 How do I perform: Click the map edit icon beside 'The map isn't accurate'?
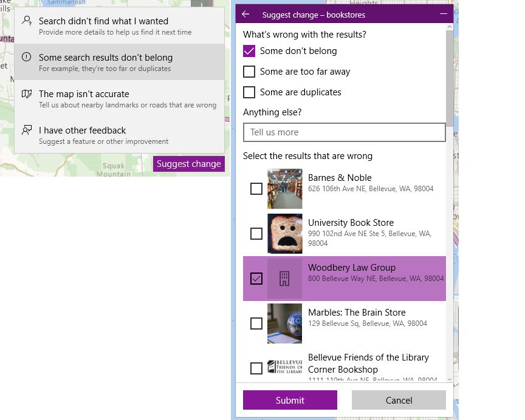(x=27, y=93)
